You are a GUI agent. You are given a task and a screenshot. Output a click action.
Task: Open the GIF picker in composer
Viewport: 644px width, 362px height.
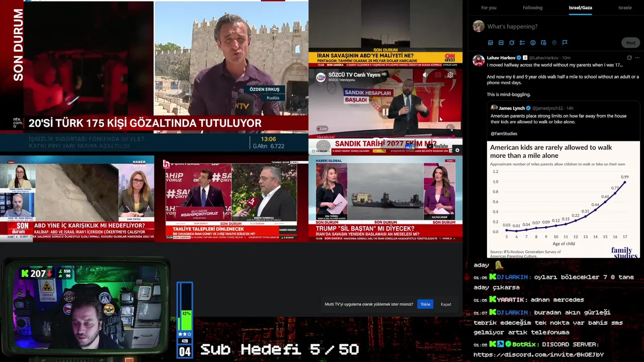click(501, 43)
